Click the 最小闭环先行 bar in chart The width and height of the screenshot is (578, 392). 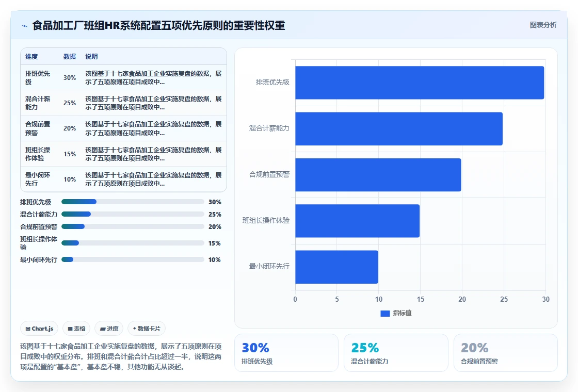(336, 267)
